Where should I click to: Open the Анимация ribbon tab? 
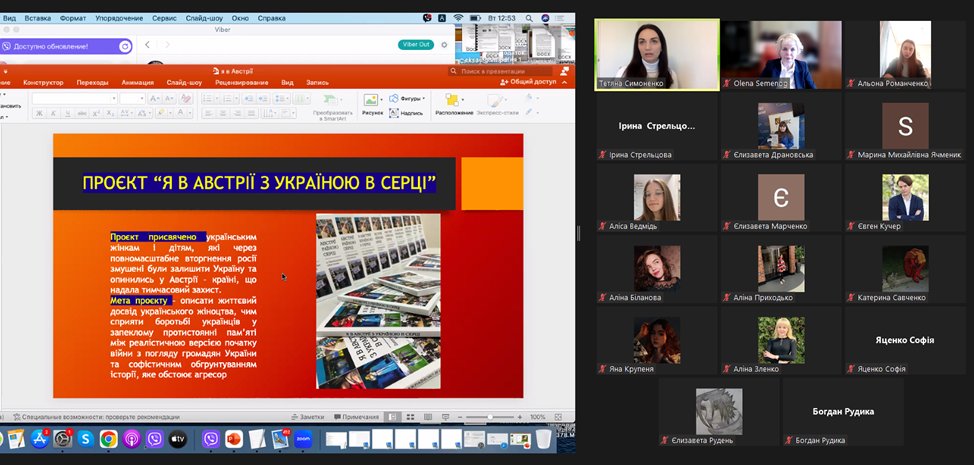137,83
